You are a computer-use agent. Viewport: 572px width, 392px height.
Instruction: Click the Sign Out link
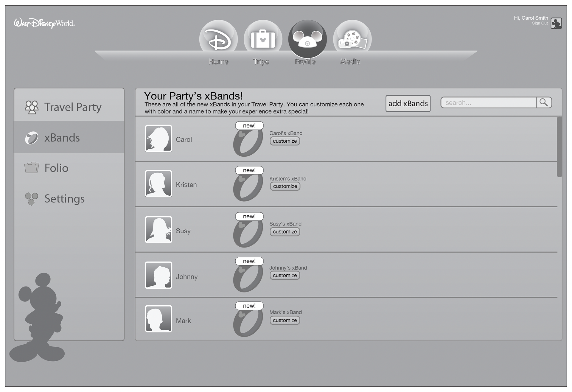tap(540, 23)
